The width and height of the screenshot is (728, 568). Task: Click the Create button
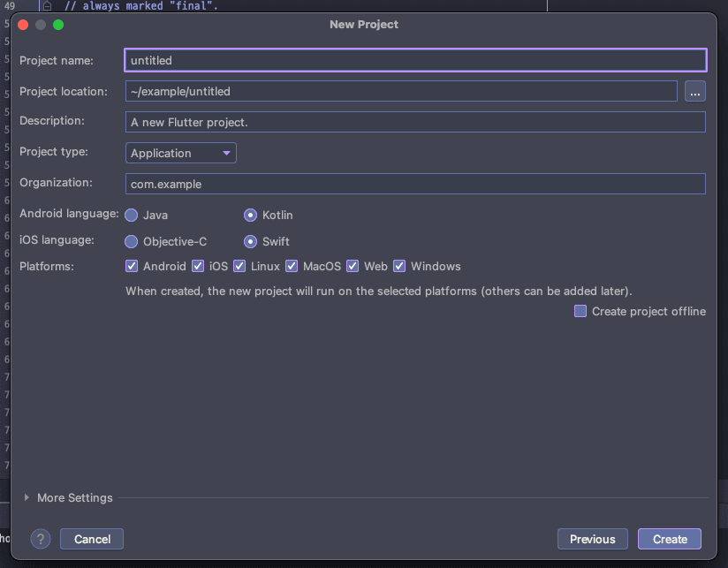pyautogui.click(x=670, y=539)
